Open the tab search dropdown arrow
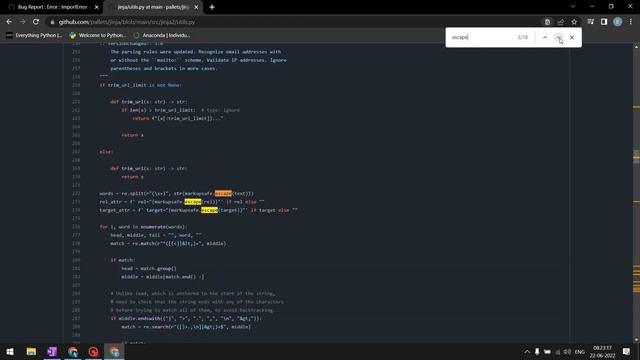The width and height of the screenshot is (640, 360). [573, 7]
